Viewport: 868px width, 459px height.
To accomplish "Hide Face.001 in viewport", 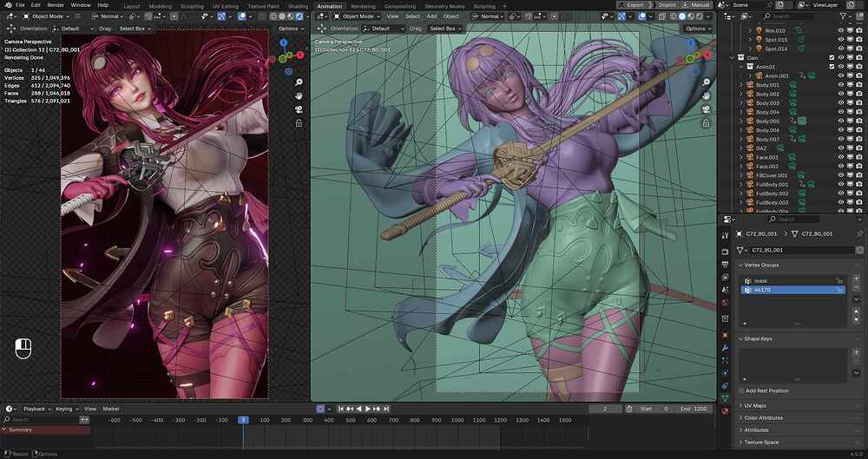I will [x=841, y=157].
